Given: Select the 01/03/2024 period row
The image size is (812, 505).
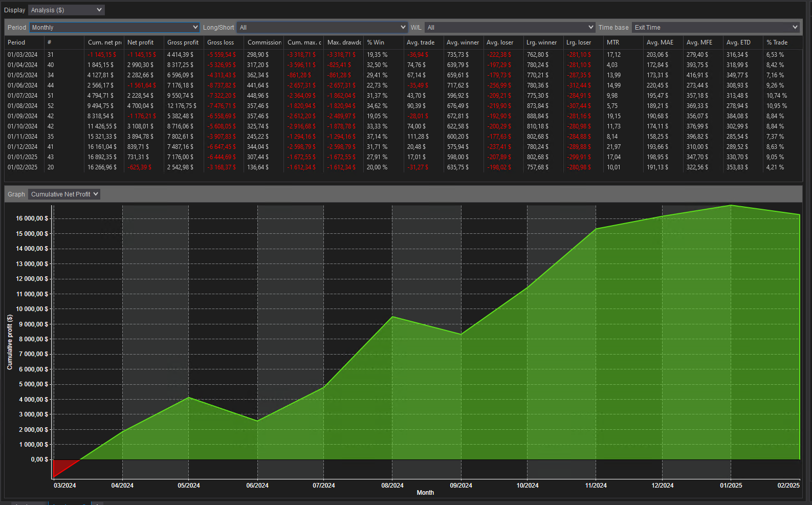Looking at the screenshot, I should (403, 55).
